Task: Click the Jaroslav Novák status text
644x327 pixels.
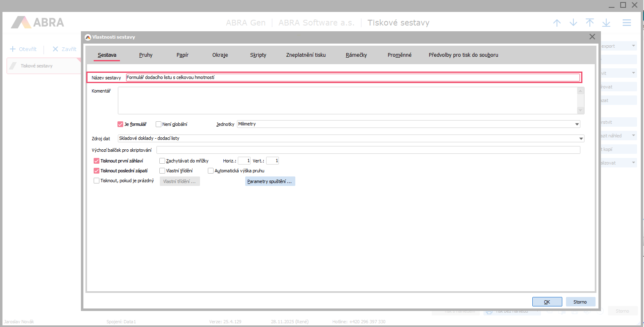Action: 19,322
